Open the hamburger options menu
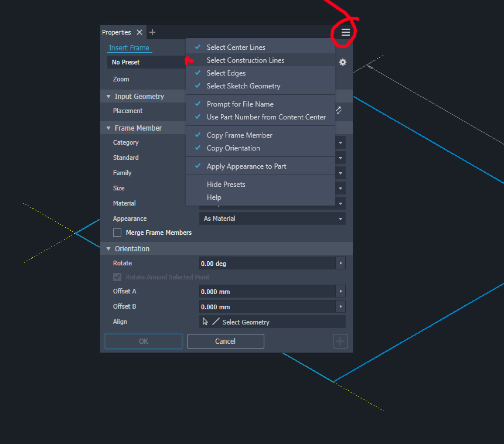Viewport: 504px width, 444px height. click(x=345, y=33)
